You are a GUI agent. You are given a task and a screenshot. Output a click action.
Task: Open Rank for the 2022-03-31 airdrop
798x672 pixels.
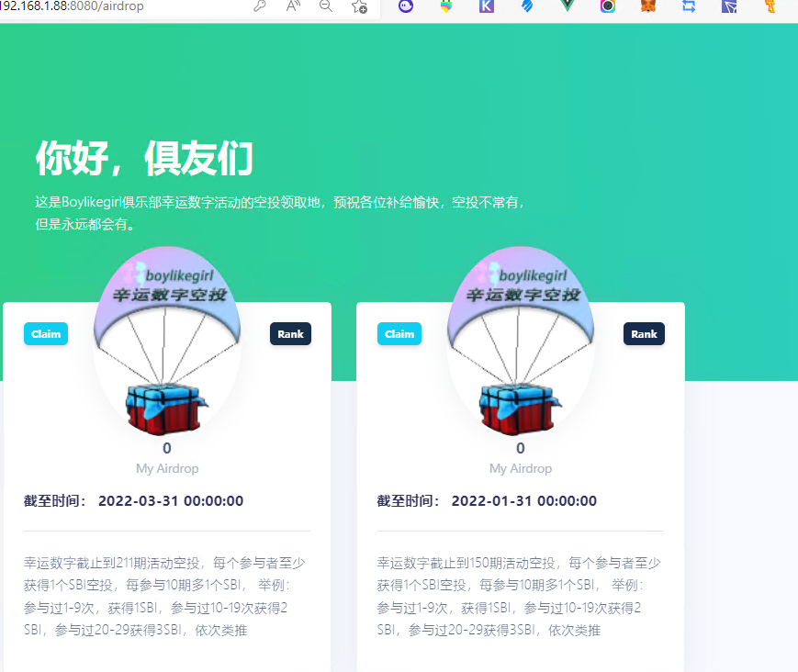290,334
